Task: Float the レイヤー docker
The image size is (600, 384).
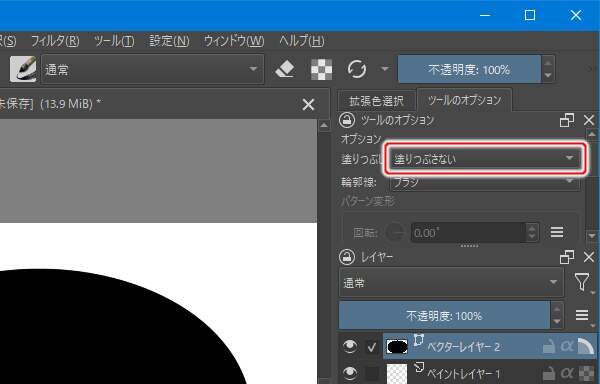Action: pos(567,257)
